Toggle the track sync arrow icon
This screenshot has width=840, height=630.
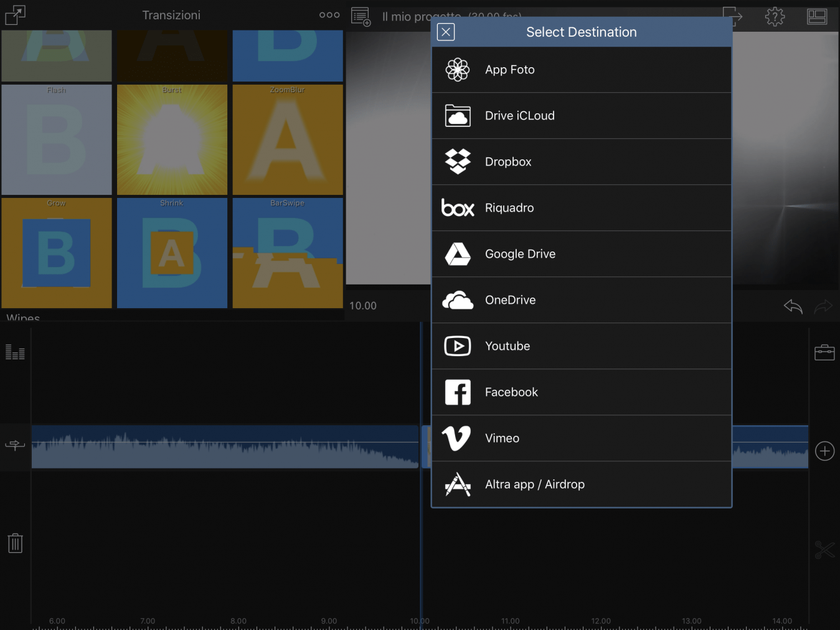tap(15, 444)
